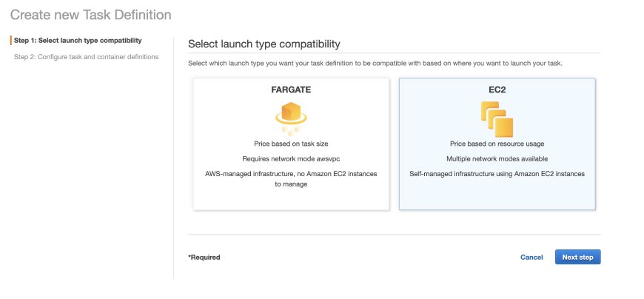Click the FARGATE heading text
The image size is (644, 299).
(291, 90)
